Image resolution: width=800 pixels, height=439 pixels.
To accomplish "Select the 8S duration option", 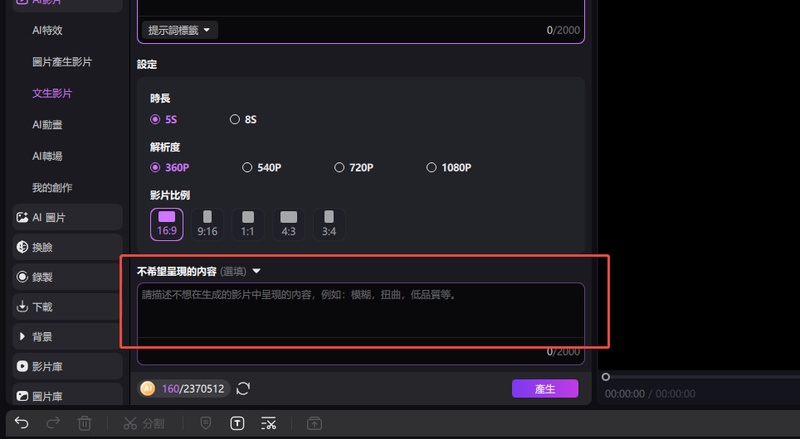I will tap(235, 119).
